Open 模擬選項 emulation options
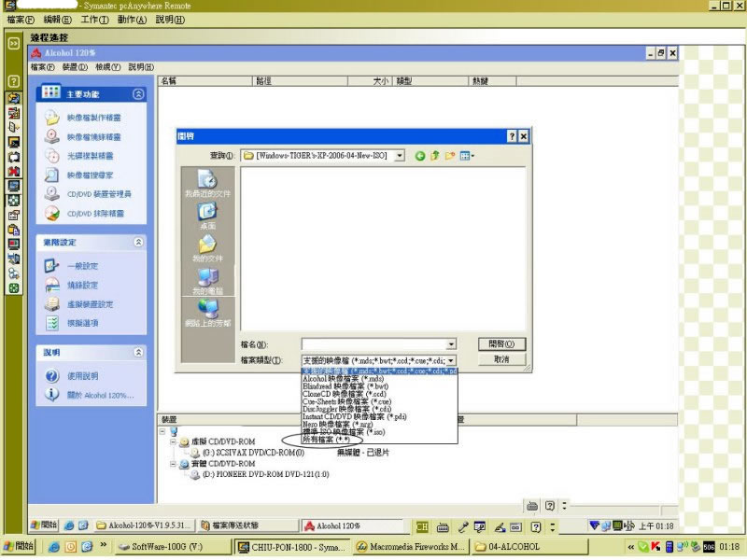The width and height of the screenshot is (747, 560). point(82,323)
